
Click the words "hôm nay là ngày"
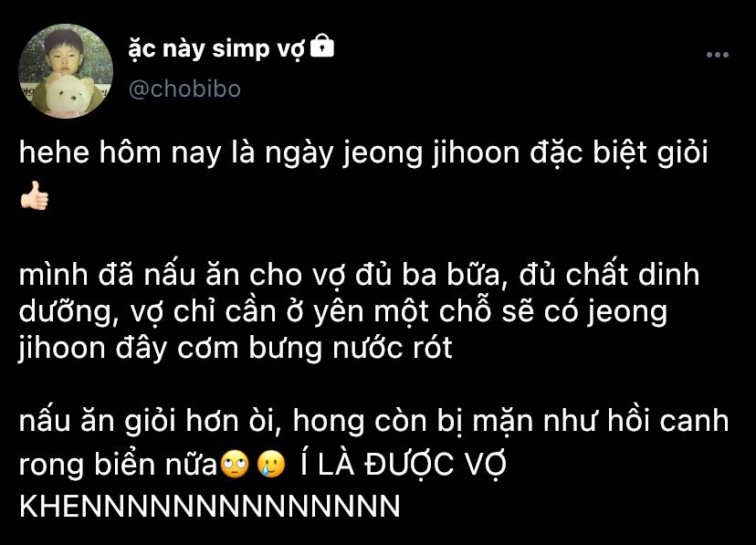(216, 153)
